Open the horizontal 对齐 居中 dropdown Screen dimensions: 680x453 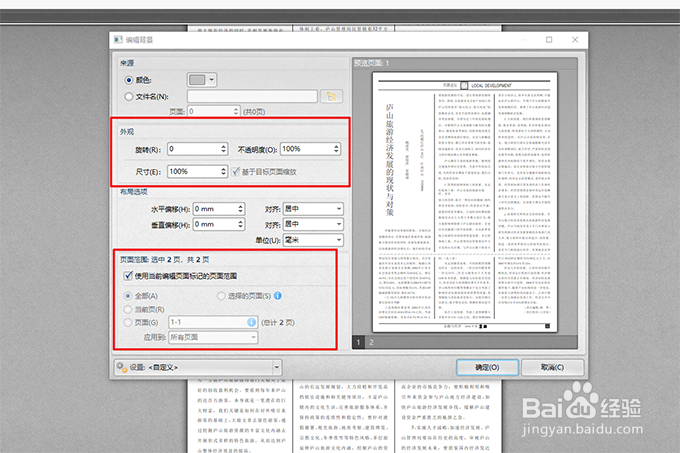313,209
